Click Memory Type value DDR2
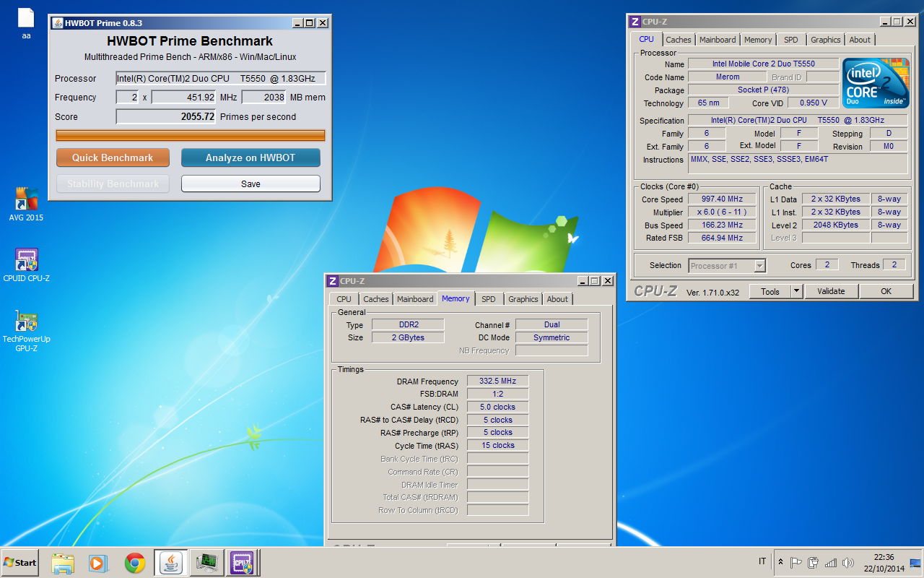924x578 pixels. pyautogui.click(x=408, y=324)
